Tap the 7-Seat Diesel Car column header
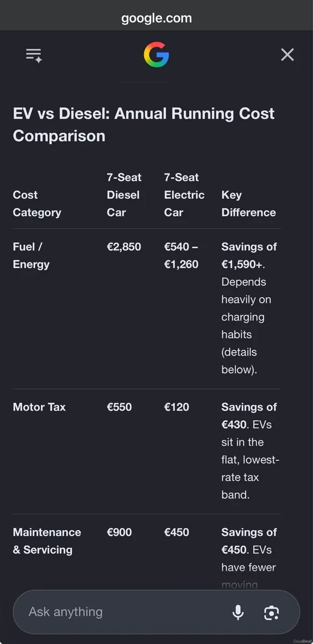The height and width of the screenshot is (644, 313). [124, 195]
